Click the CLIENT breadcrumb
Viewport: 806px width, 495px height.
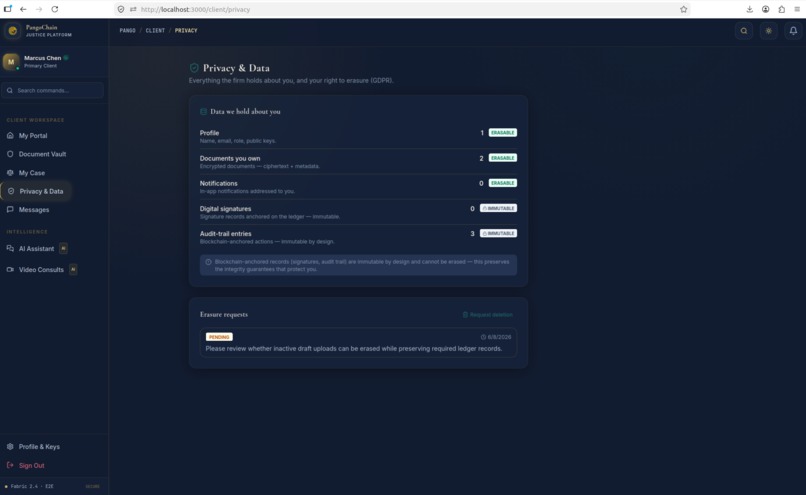(155, 31)
